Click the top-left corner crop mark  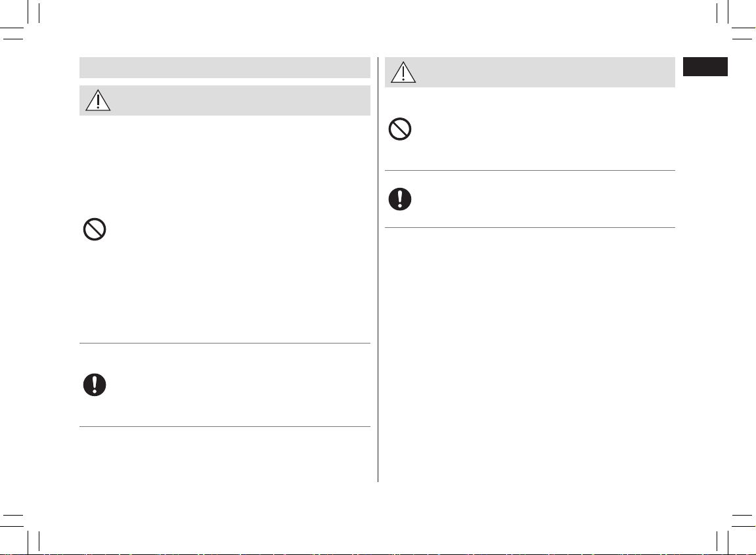19,20
